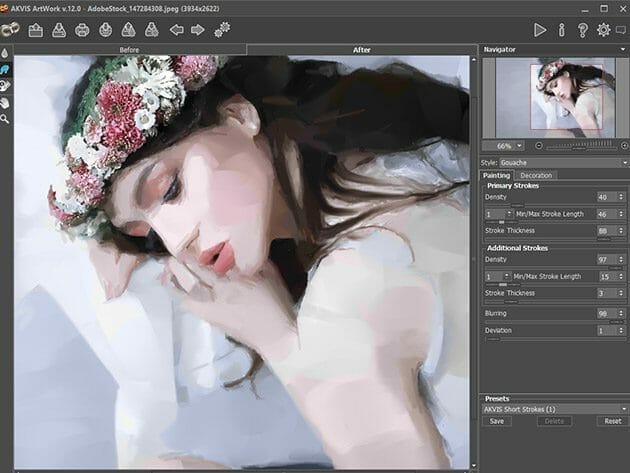Switch to the Before tab

[x=129, y=49]
